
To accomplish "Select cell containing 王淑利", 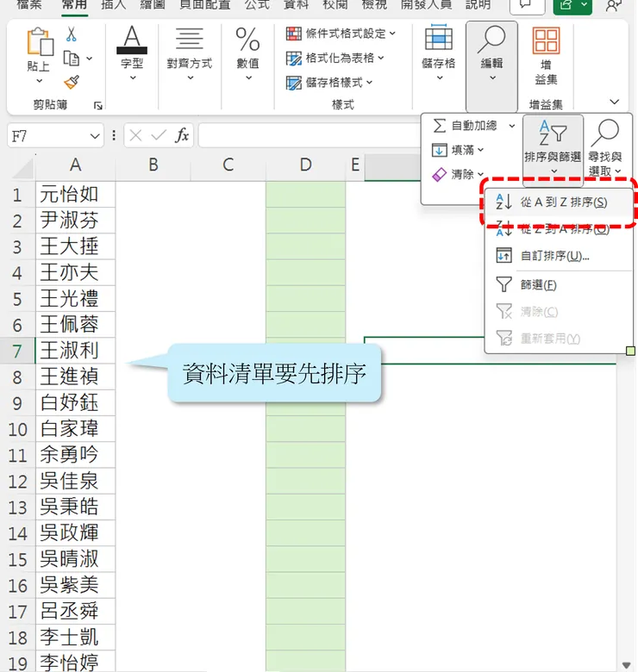I will pos(76,351).
